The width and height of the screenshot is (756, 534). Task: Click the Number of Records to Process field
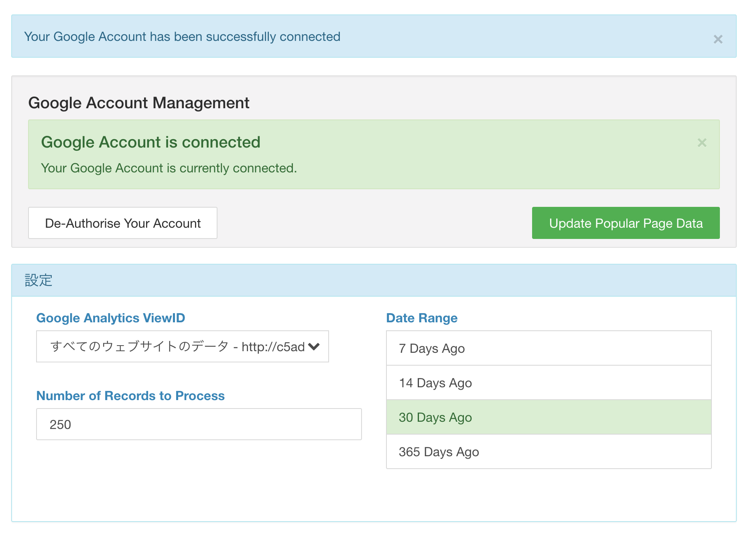point(199,424)
